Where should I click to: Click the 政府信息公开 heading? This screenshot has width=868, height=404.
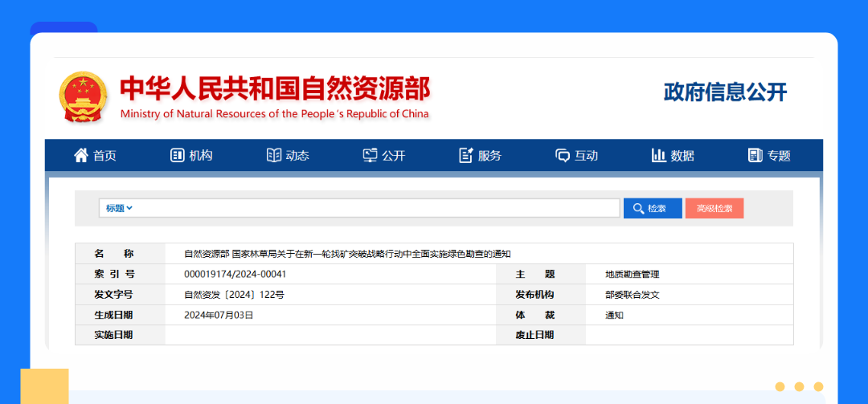tap(725, 92)
